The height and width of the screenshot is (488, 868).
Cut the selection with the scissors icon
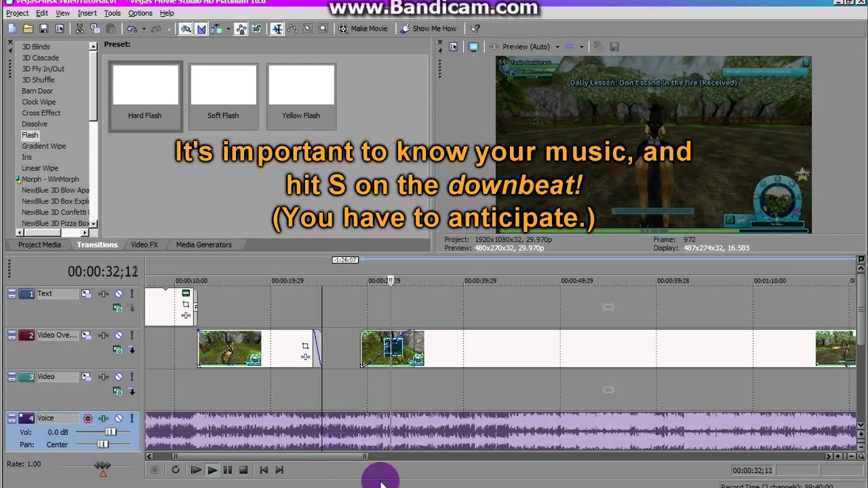click(x=79, y=28)
